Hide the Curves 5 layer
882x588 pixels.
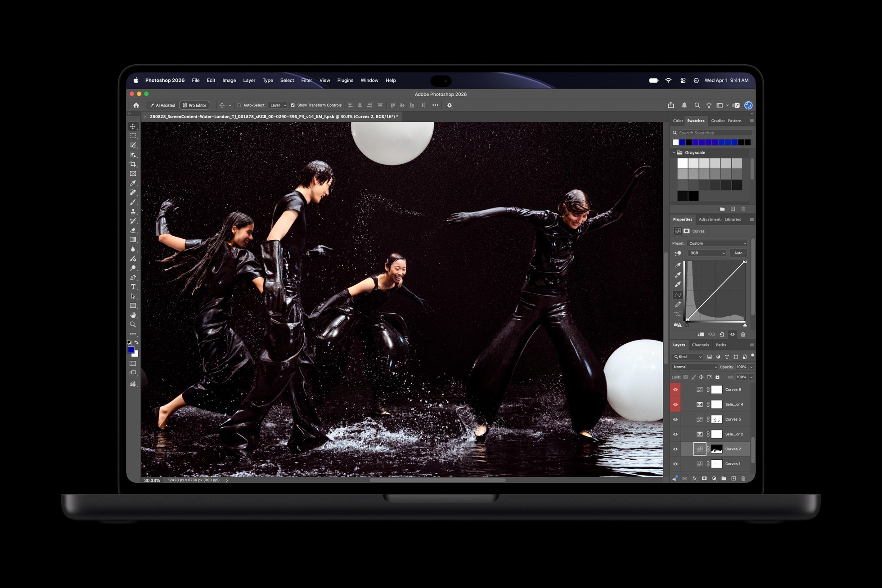[x=675, y=419]
